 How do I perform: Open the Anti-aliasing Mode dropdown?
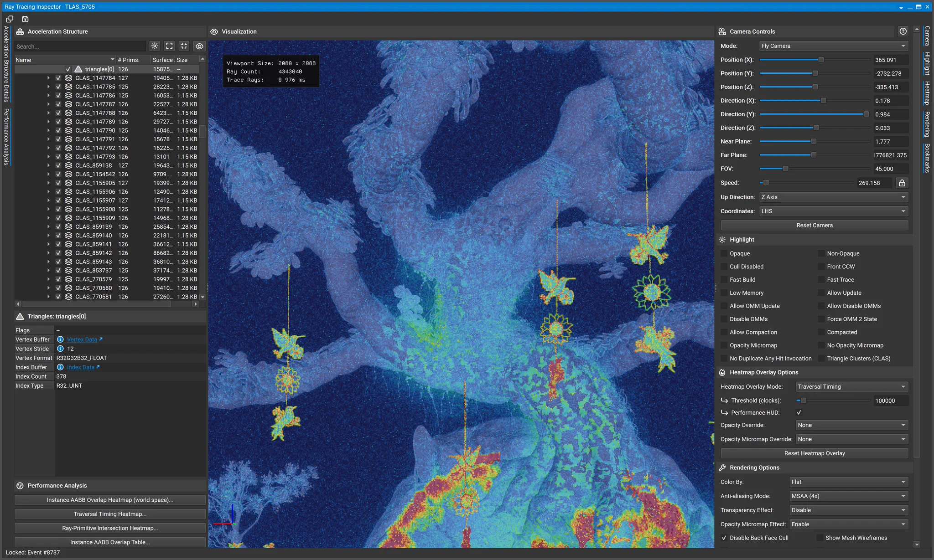[849, 496]
